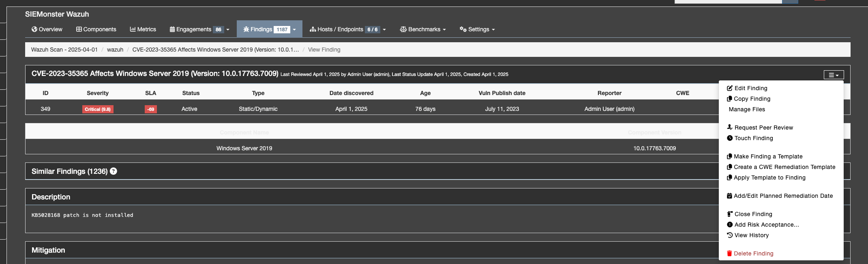Expand the Engagements dropdown menu
Screen dimensions: 868x264
pos(199,29)
